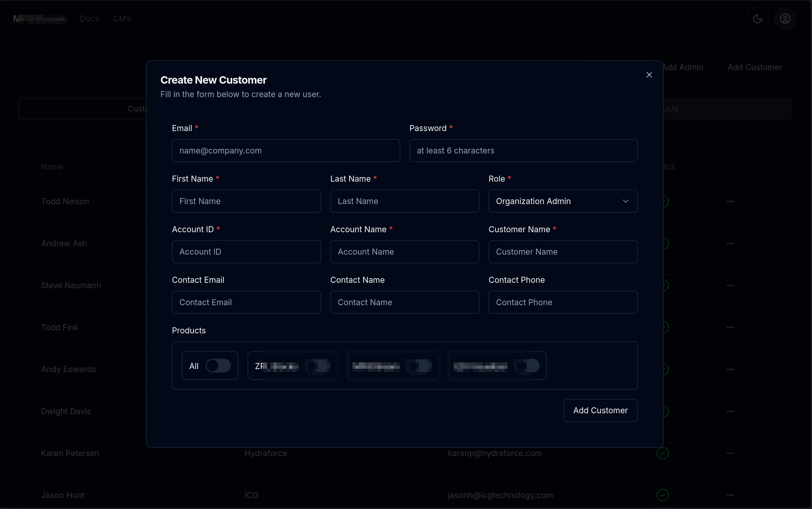Click the Add Customer submit button
The height and width of the screenshot is (509, 812).
pyautogui.click(x=600, y=410)
